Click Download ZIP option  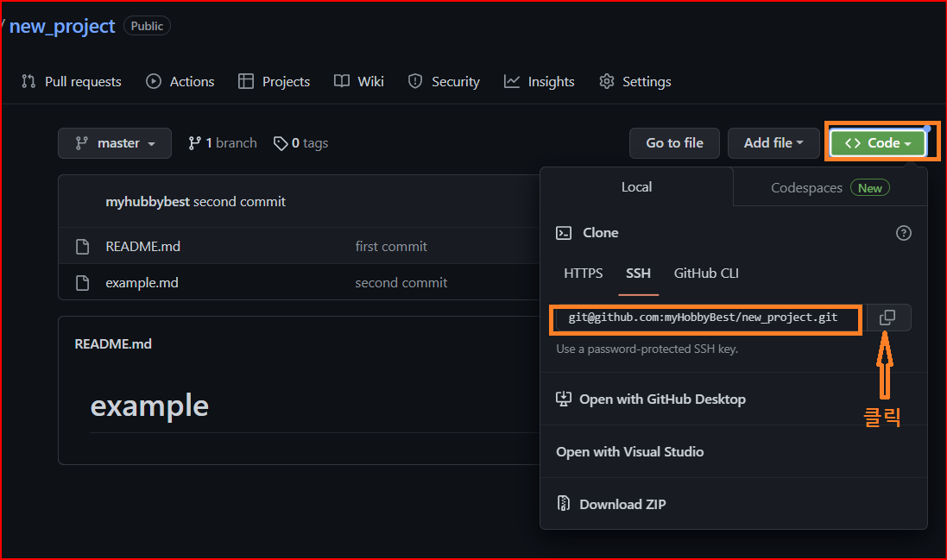pos(622,504)
